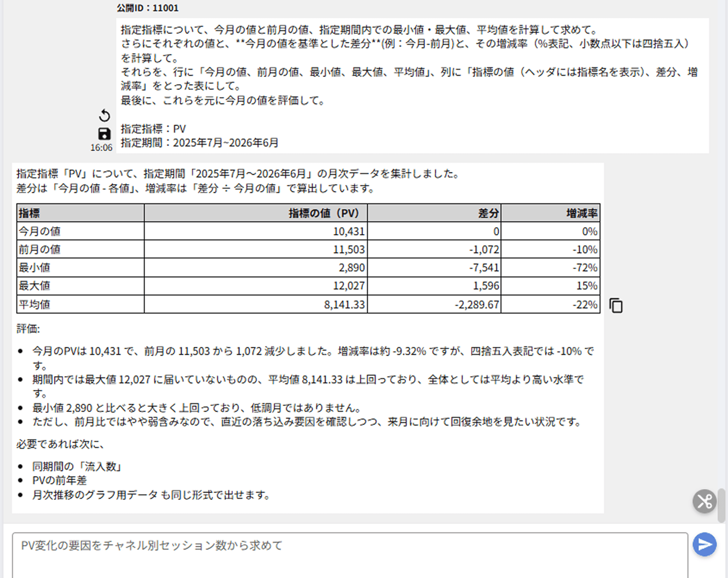Image resolution: width=728 pixels, height=578 pixels.
Task: Click the 差分 column header
Action: [x=434, y=213]
